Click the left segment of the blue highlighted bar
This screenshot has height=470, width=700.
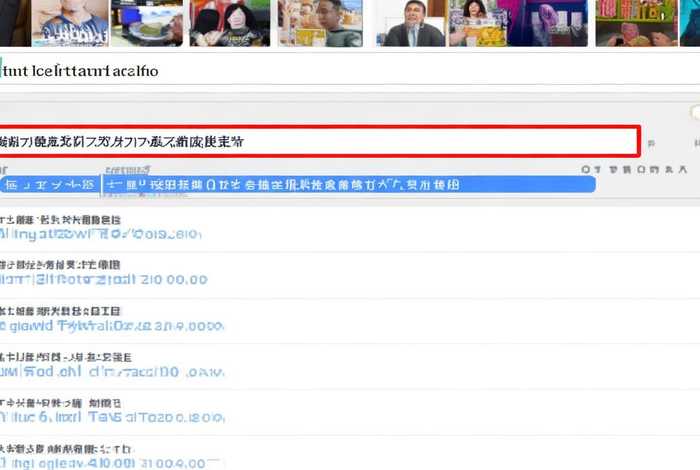pyautogui.click(x=50, y=184)
